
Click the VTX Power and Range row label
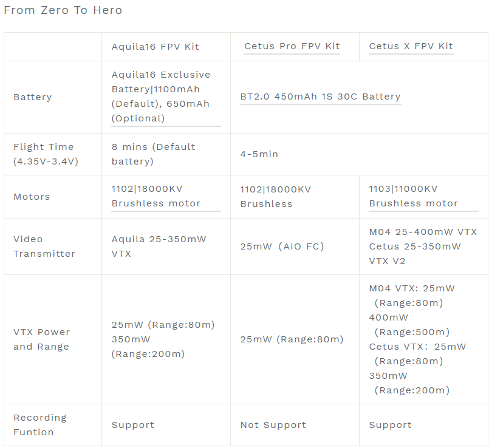click(41, 339)
